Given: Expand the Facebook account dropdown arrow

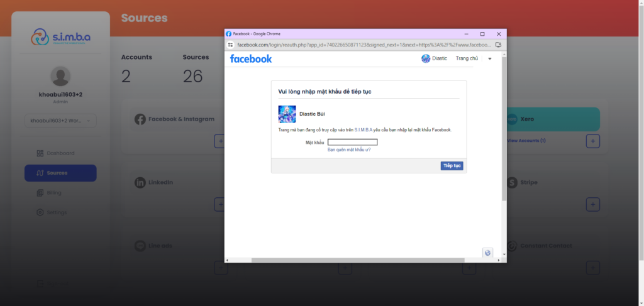Looking at the screenshot, I should [x=490, y=58].
